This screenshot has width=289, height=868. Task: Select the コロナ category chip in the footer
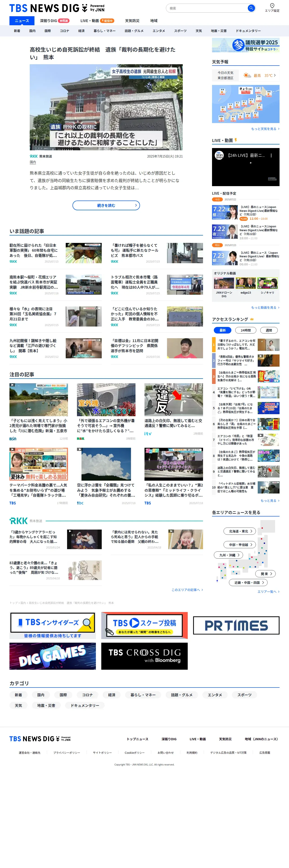(x=87, y=695)
